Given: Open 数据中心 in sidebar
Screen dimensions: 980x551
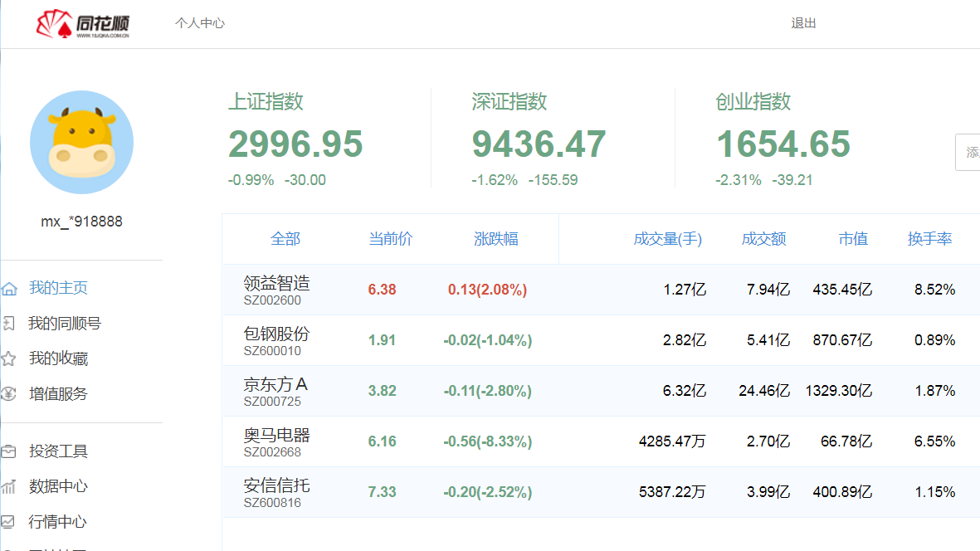Looking at the screenshot, I should 58,486.
